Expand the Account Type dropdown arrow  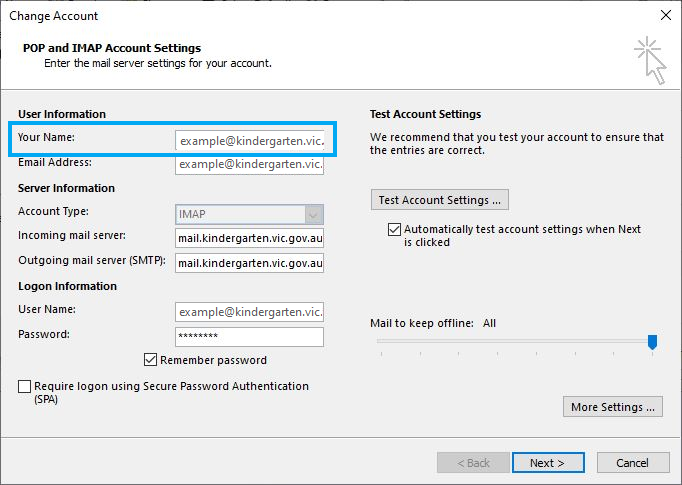pos(314,214)
